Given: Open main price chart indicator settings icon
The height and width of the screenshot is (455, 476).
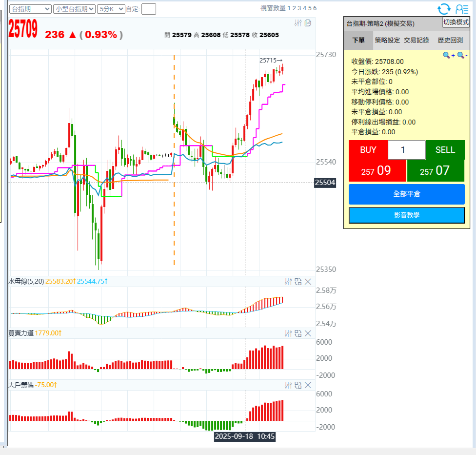Looking at the screenshot, I should click(298, 23).
